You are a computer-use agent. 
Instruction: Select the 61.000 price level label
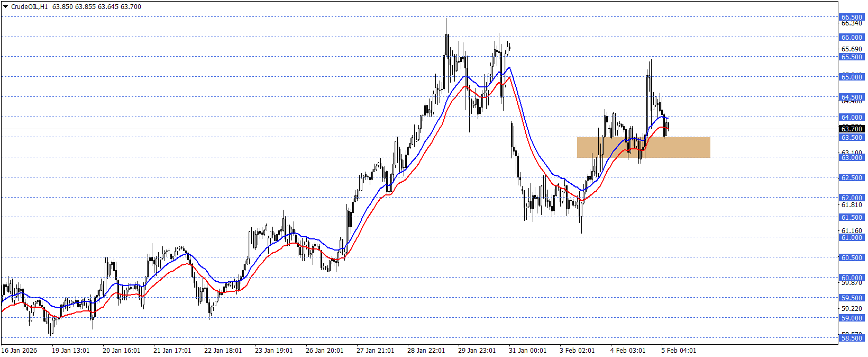click(852, 237)
